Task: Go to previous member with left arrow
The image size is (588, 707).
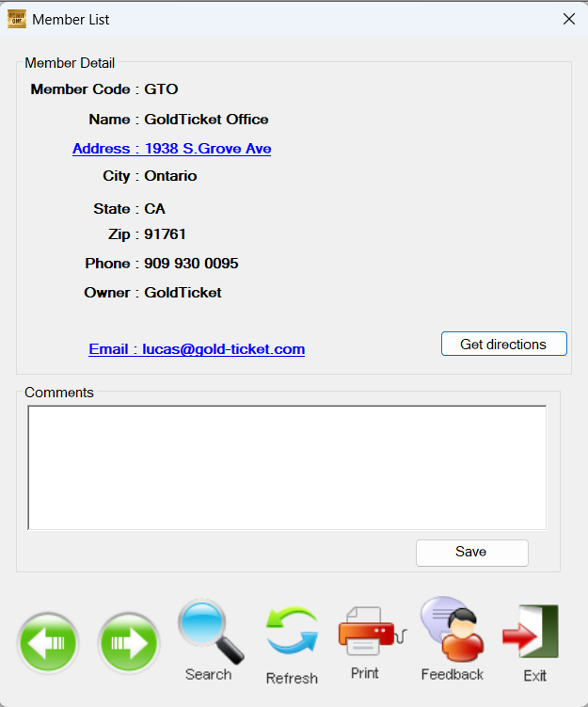Action: coord(48,643)
